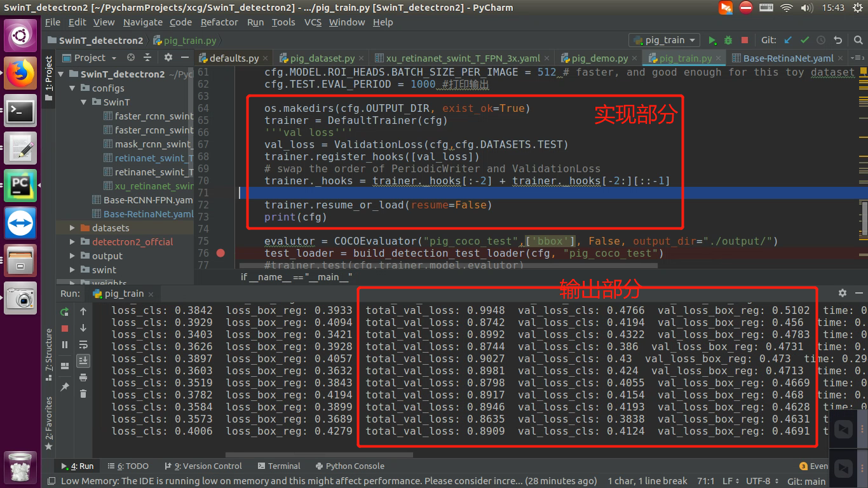Switch to defaults.py editor tab
The height and width of the screenshot is (488, 868).
coord(234,58)
